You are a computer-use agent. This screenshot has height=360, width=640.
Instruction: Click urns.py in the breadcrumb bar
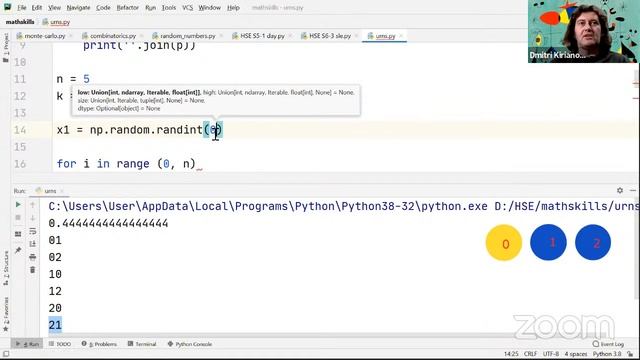click(56, 22)
